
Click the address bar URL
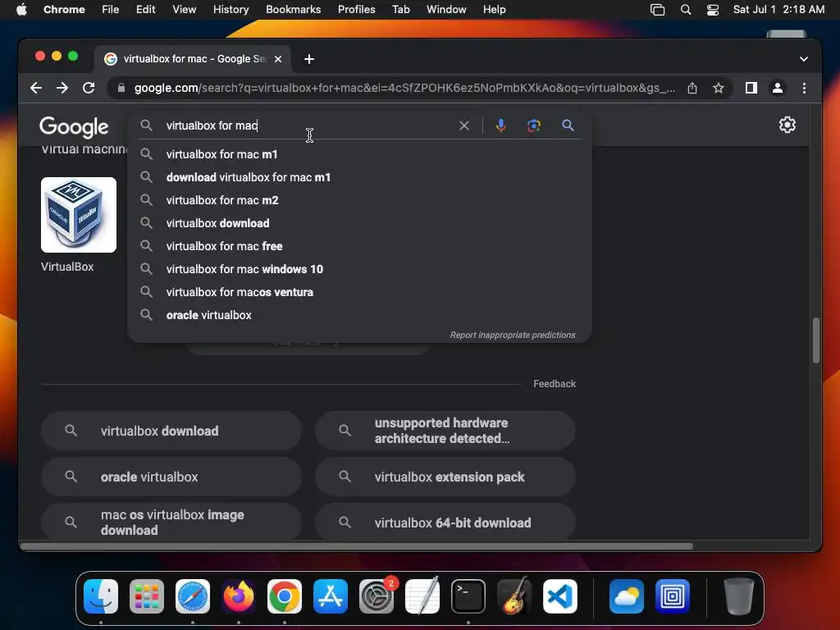point(404,88)
